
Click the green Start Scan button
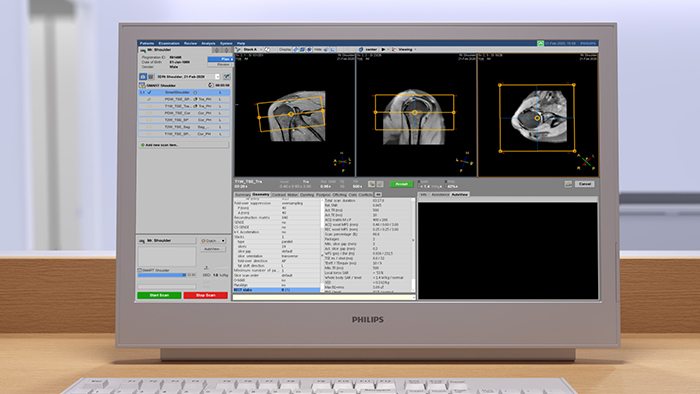(159, 295)
